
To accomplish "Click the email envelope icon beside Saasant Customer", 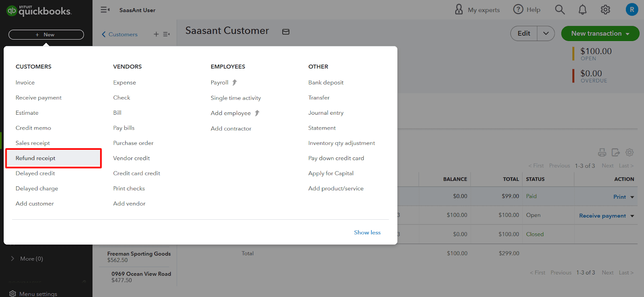I will 286,32.
